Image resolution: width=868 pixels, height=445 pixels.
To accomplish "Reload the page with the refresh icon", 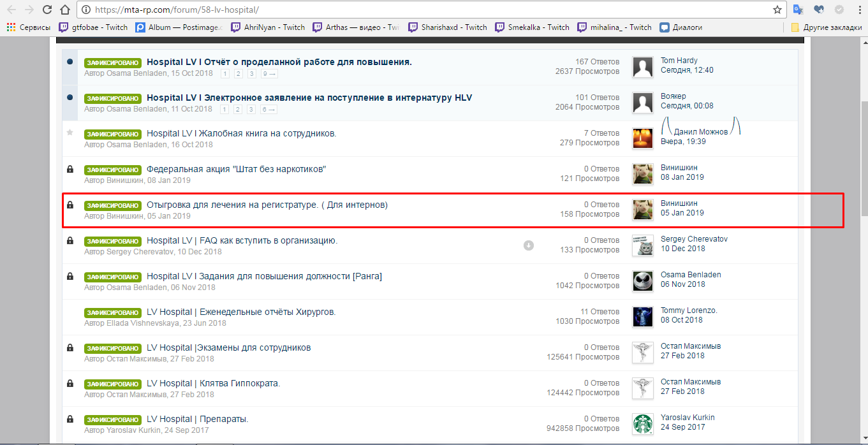I will (x=47, y=10).
